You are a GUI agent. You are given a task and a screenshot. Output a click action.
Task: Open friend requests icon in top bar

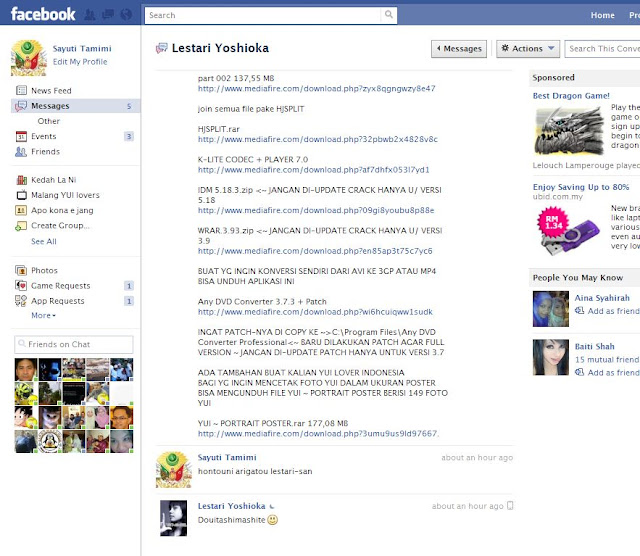pos(90,15)
